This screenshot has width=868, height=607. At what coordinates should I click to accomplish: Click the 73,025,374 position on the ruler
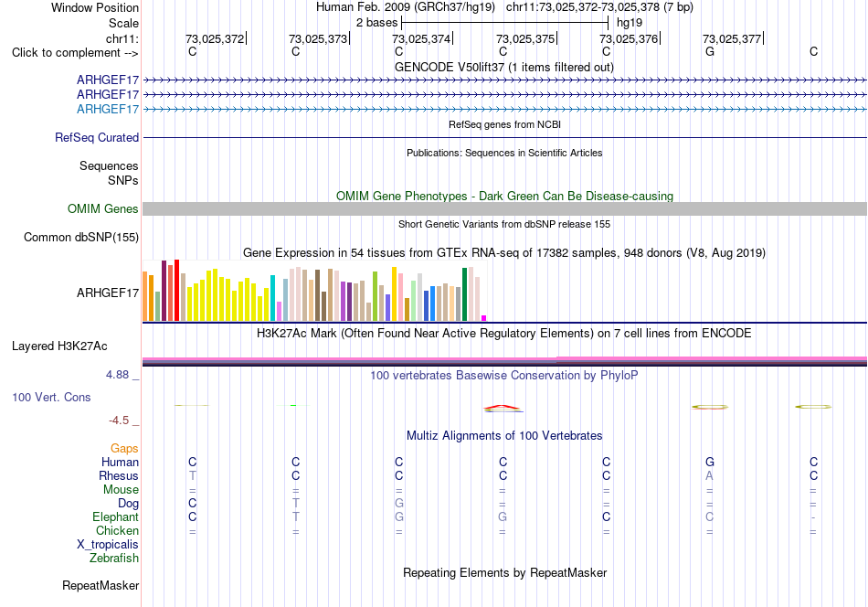[421, 38]
